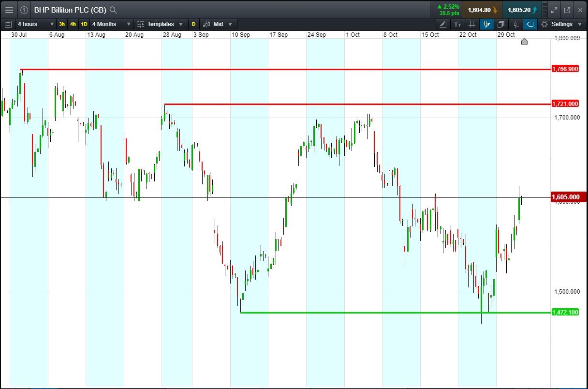Select the red 1,766.900 resistance line label

coord(565,69)
